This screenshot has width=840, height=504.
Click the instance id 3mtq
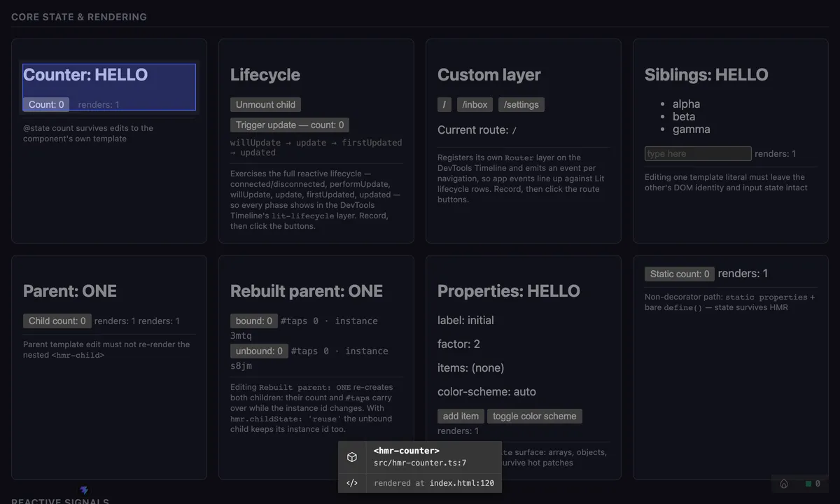click(241, 335)
